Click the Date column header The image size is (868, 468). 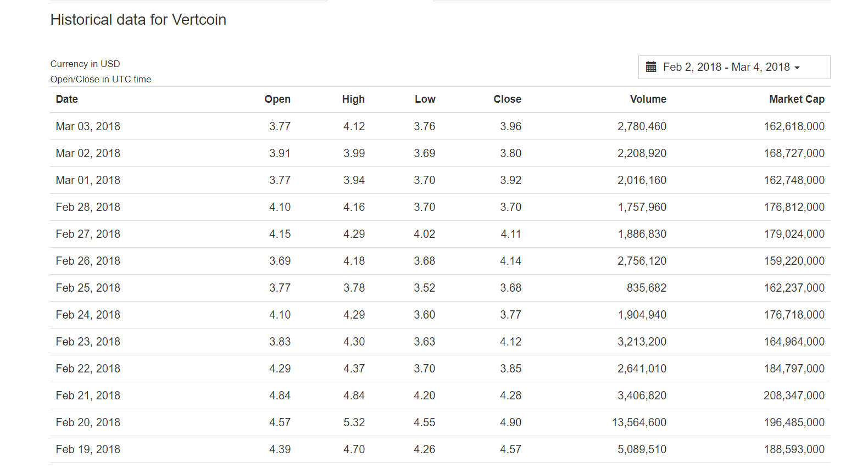67,99
